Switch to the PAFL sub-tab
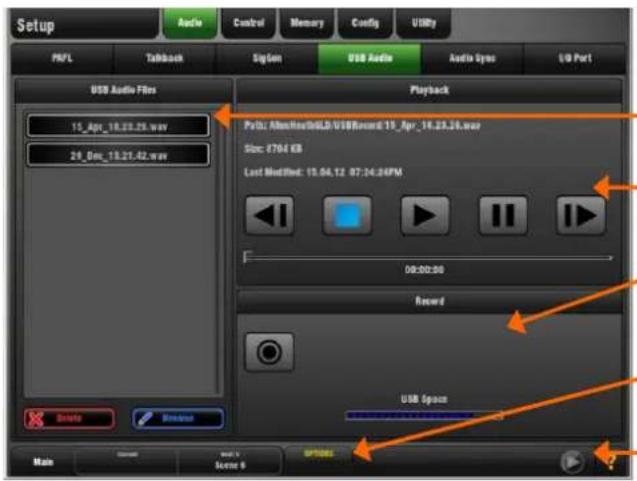Viewport: 637px width, 481px height. (63, 58)
